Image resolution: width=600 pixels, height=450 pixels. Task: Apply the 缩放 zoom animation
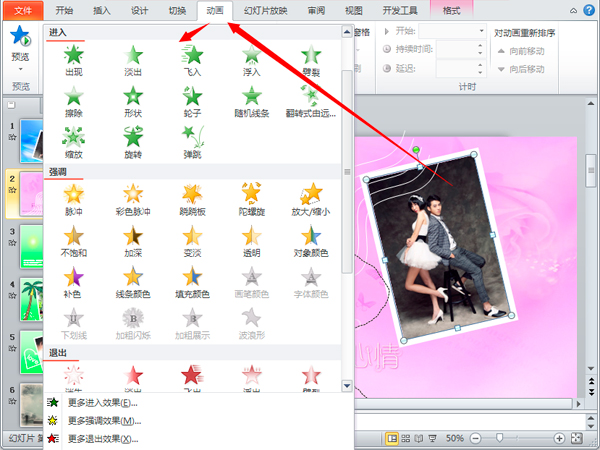pyautogui.click(x=73, y=142)
